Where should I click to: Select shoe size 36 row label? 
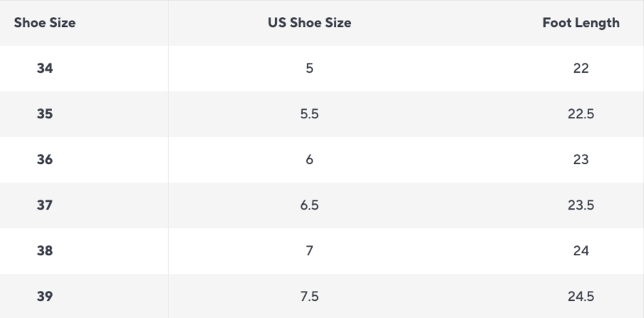click(45, 160)
